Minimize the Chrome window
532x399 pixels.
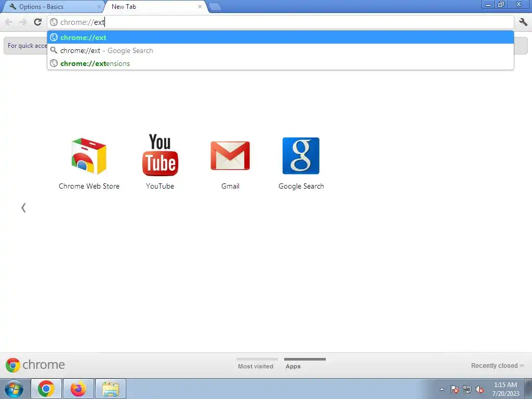point(488,5)
